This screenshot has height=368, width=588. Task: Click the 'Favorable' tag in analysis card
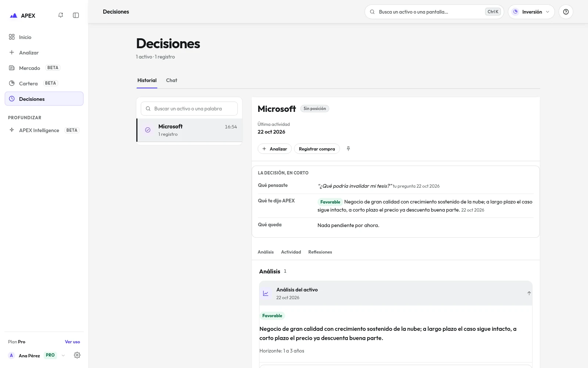(x=272, y=316)
